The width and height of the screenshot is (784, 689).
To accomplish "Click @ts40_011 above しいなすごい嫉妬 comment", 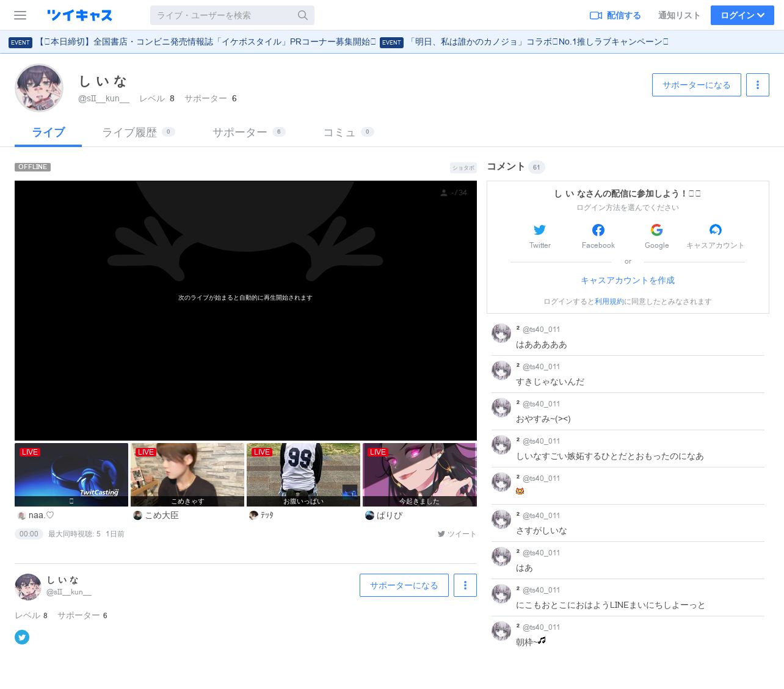I will 541,441.
